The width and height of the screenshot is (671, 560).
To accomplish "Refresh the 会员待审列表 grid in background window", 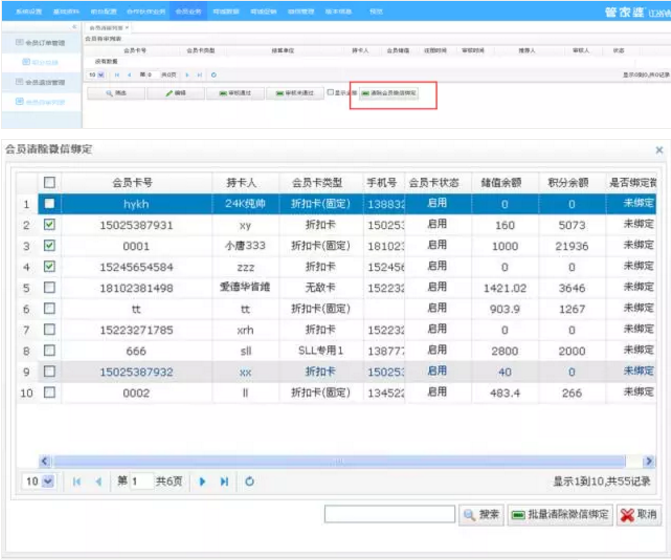I will (x=214, y=75).
